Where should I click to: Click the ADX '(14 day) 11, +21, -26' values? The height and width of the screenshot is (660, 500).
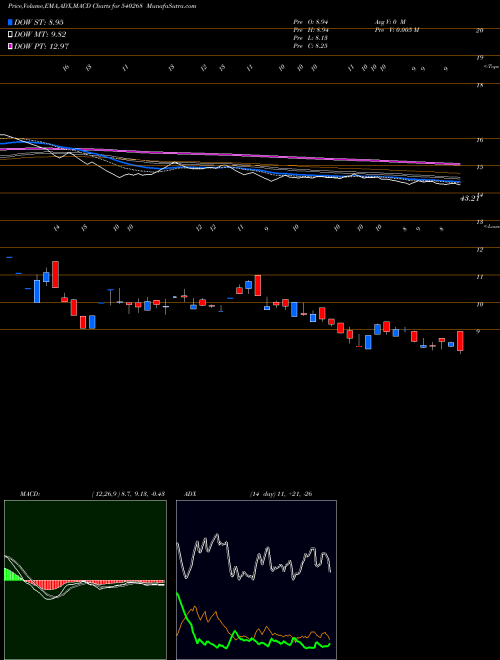pos(281,494)
